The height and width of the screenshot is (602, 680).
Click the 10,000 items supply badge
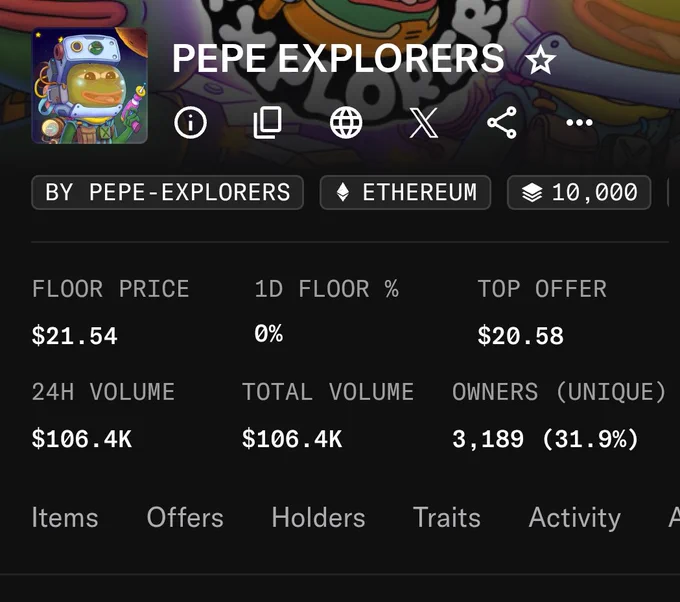579,192
